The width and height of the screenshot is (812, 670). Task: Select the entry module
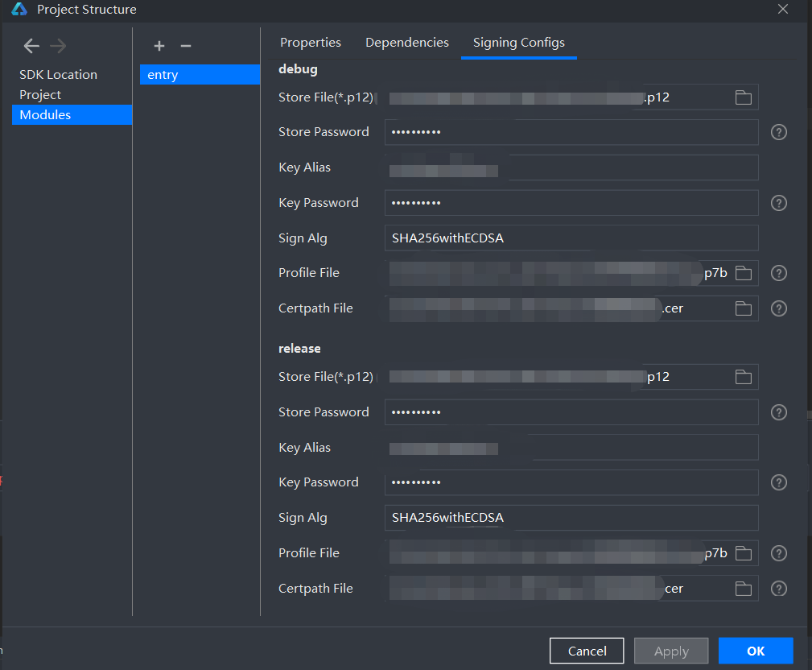200,75
